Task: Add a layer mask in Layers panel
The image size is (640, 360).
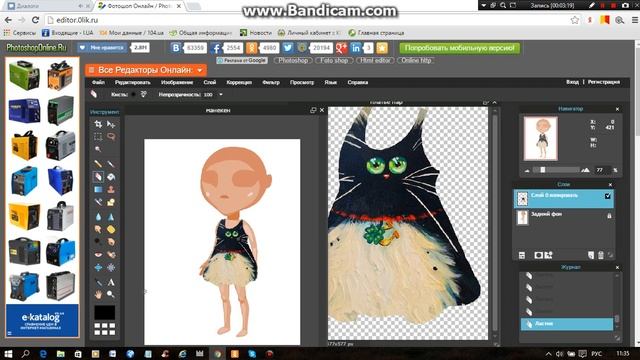Action: [538, 255]
